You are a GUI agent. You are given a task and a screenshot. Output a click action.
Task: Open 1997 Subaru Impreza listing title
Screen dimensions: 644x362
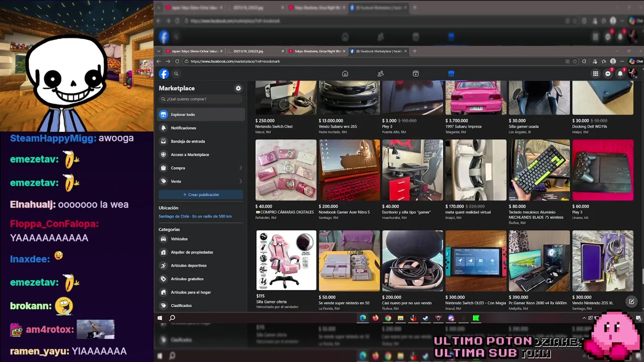pos(463,127)
